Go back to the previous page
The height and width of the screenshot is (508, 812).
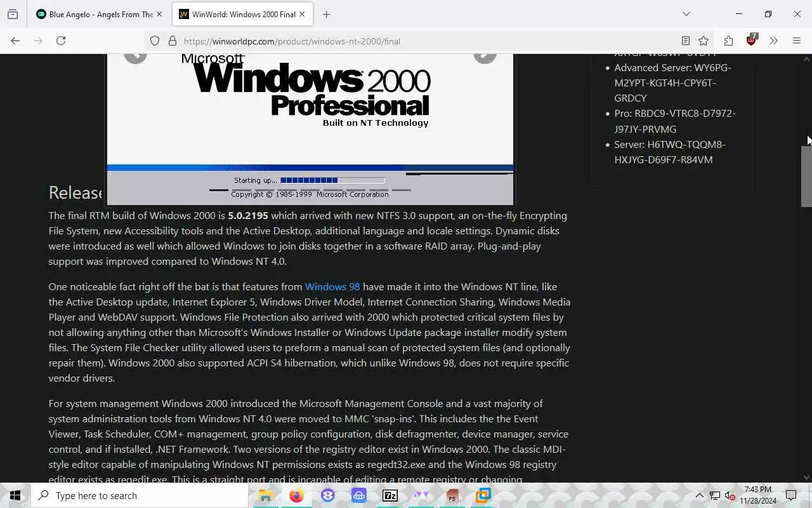pyautogui.click(x=15, y=41)
